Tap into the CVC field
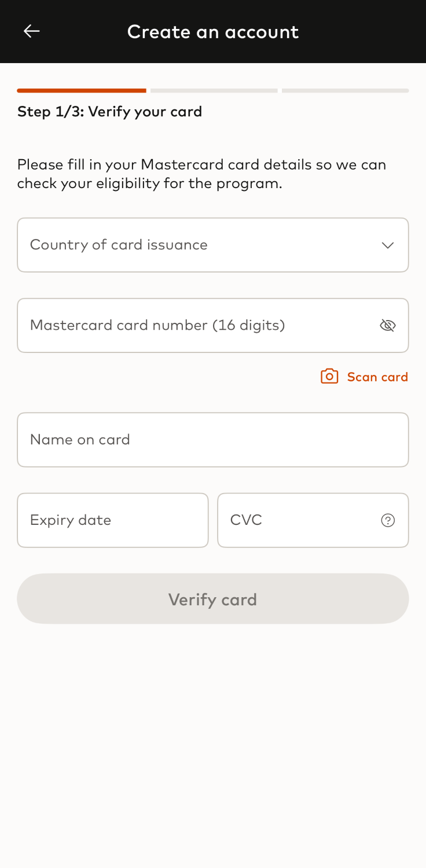Screen dimensions: 426x868 (x=295, y=520)
